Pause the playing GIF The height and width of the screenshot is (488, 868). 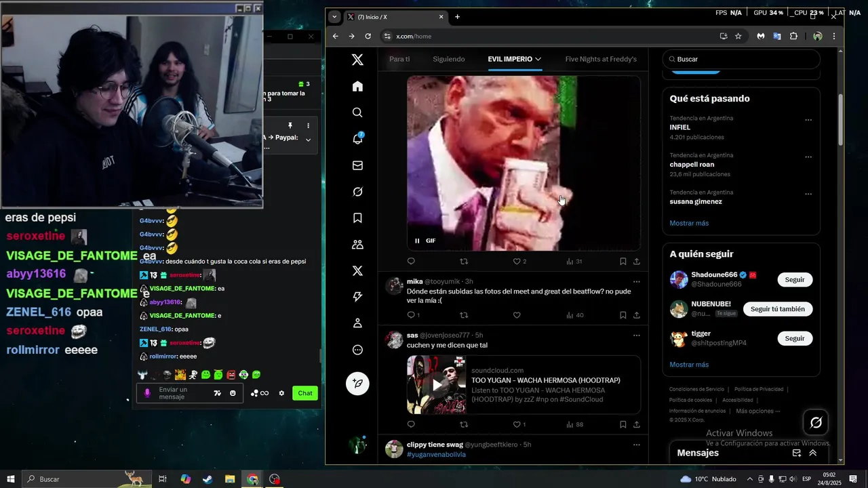click(x=417, y=241)
